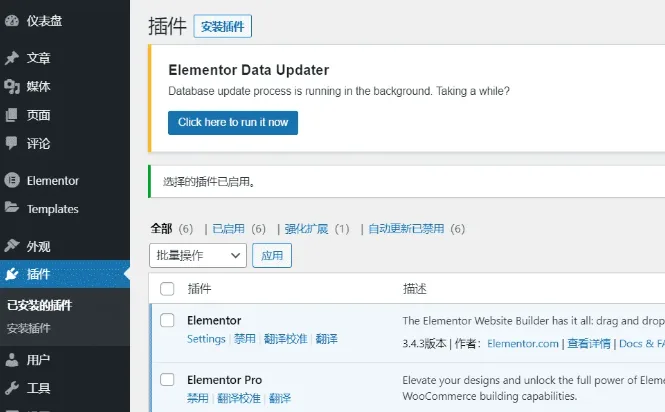Viewport: 665px width, 412px height.
Task: Click the Elementor logo icon in sidebar
Action: (x=12, y=180)
